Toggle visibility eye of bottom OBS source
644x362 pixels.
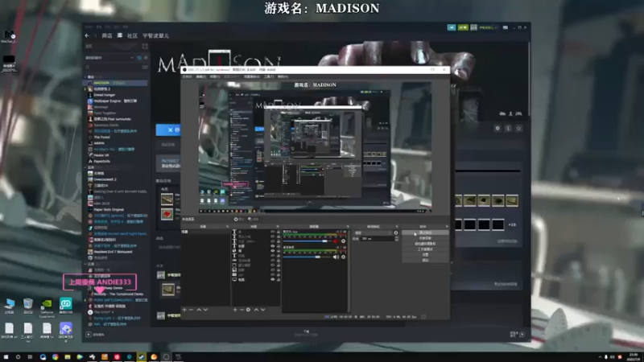(272, 279)
